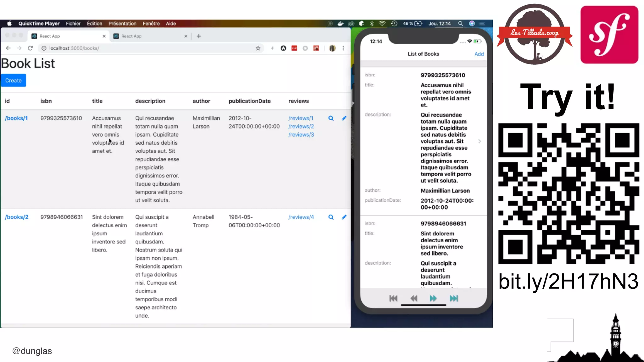Screen dimensions: 644x362
Task: Click the edit pencil for book 2
Action: coord(344,217)
